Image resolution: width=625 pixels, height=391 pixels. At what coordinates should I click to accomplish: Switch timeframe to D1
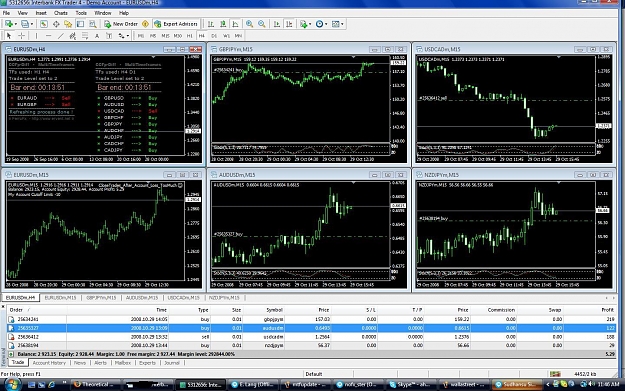pyautogui.click(x=214, y=36)
